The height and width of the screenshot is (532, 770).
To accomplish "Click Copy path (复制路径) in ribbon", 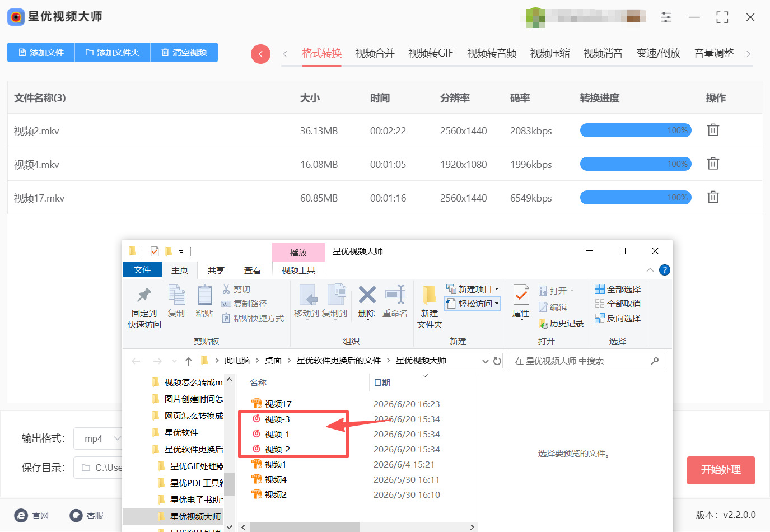I will [x=244, y=304].
